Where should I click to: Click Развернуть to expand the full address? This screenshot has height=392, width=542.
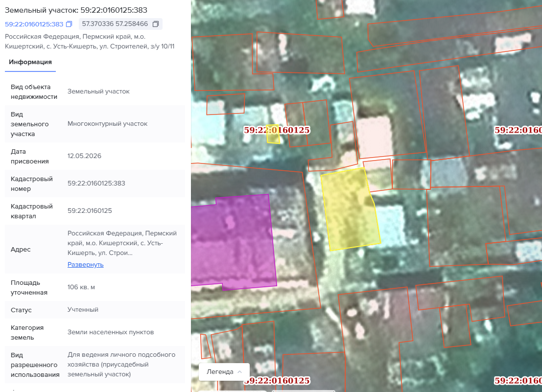click(x=85, y=265)
